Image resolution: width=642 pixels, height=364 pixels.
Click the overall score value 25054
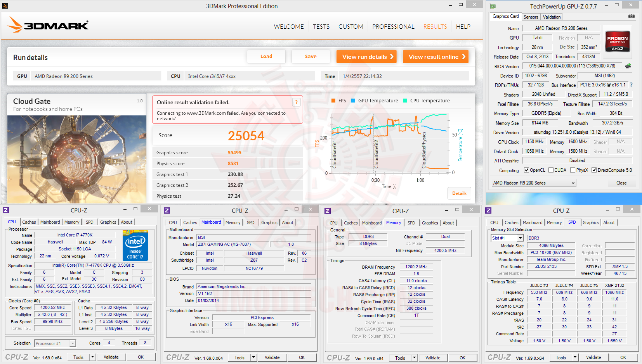click(x=246, y=136)
